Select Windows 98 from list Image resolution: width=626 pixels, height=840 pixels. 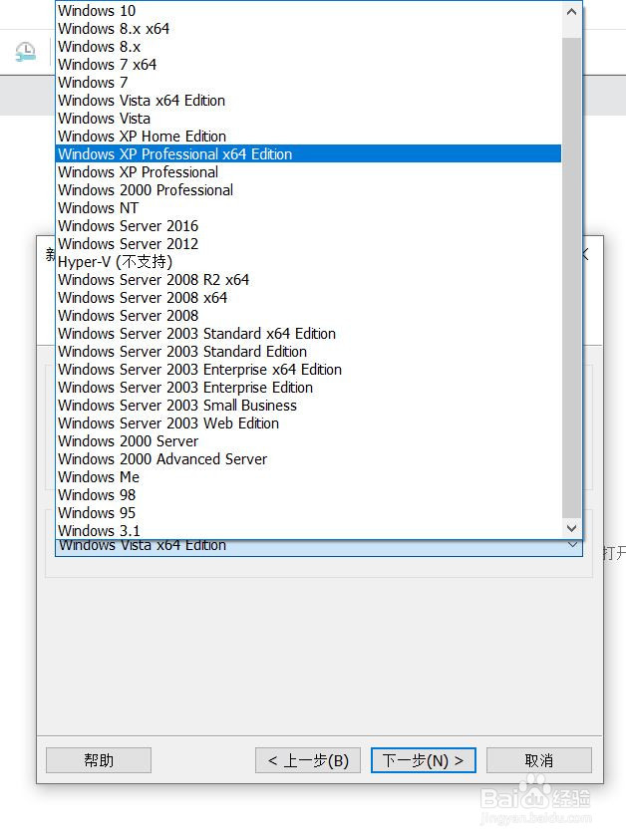pyautogui.click(x=309, y=495)
